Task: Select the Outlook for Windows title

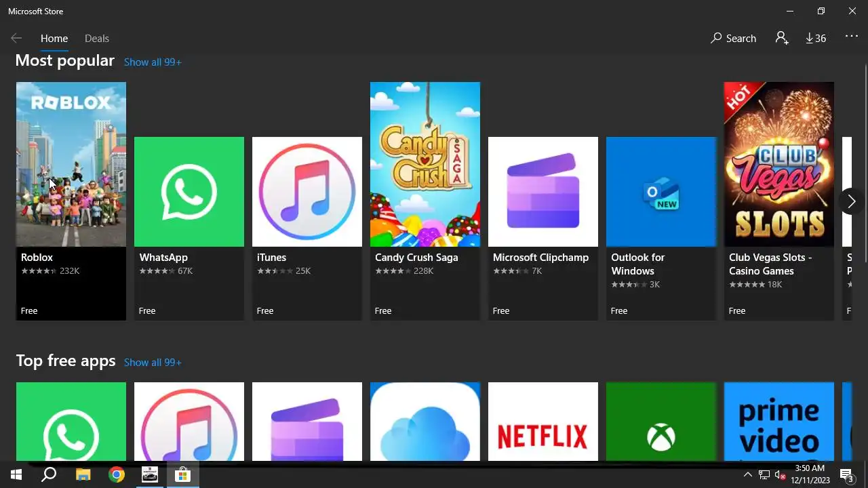Action: click(x=637, y=264)
